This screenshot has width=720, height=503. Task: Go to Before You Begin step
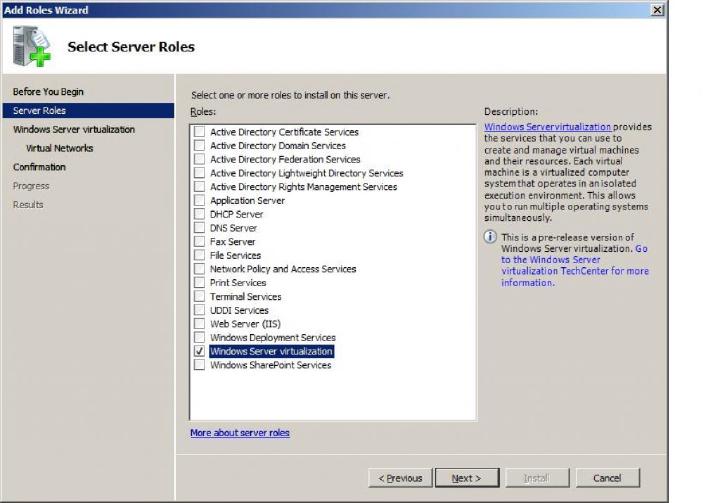pos(48,91)
